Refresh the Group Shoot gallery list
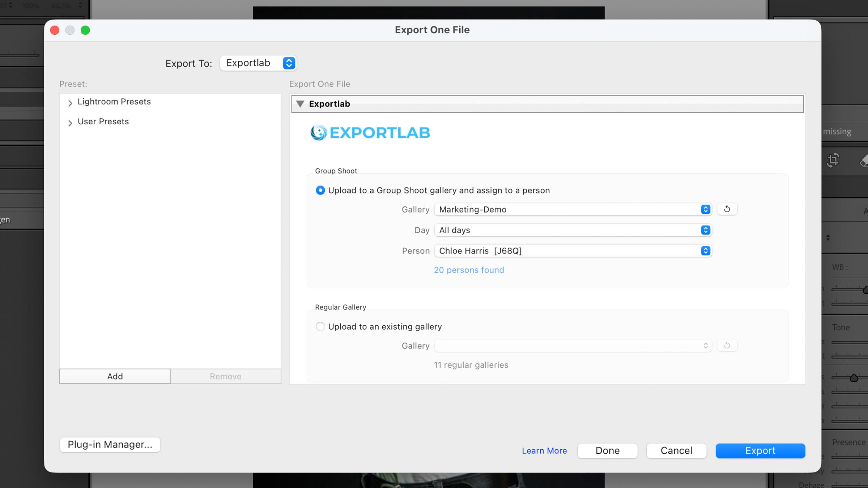Screen dimensions: 868x488 (727, 209)
